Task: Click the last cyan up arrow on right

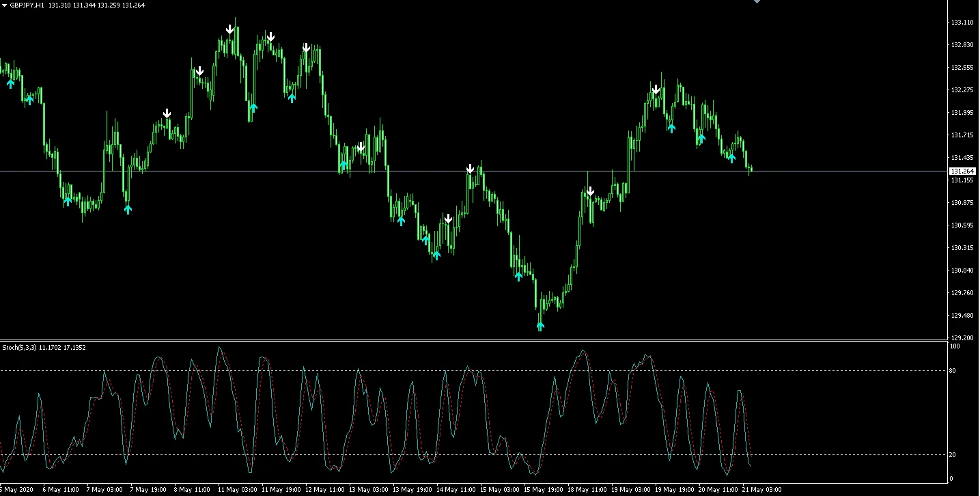Action: [x=731, y=159]
